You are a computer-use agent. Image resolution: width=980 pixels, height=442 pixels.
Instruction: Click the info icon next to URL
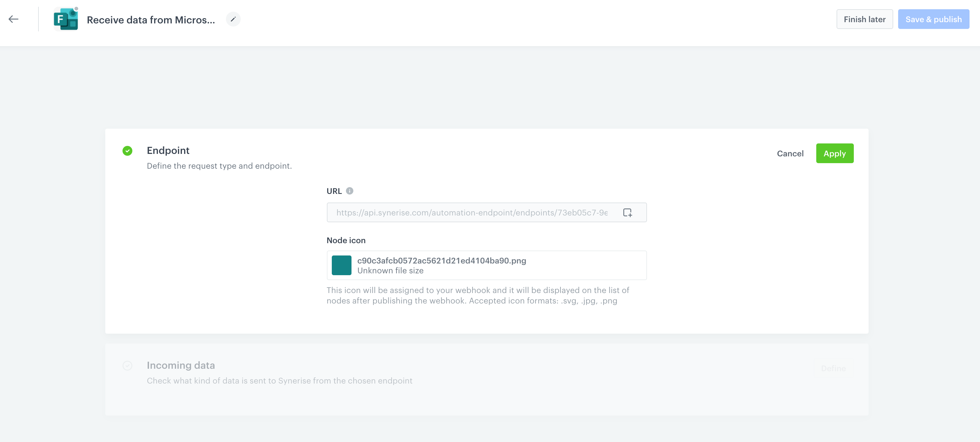click(350, 191)
